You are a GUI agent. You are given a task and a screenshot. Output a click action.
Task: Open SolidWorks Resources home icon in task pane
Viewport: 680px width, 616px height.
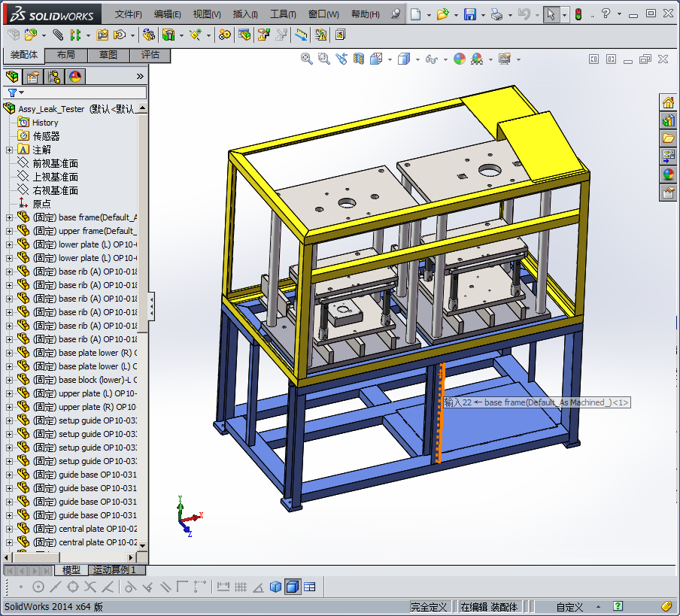(x=668, y=102)
